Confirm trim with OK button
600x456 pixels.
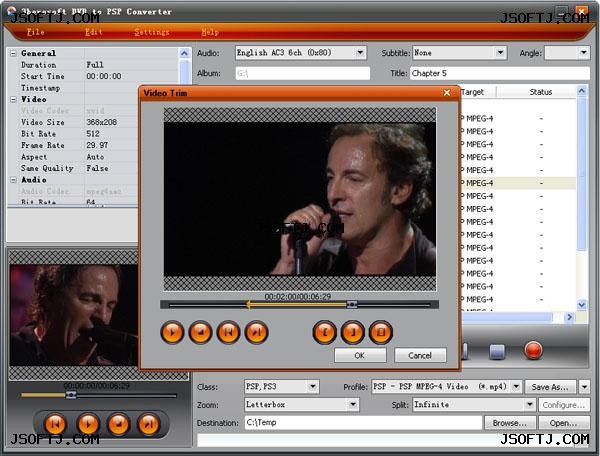pyautogui.click(x=360, y=355)
